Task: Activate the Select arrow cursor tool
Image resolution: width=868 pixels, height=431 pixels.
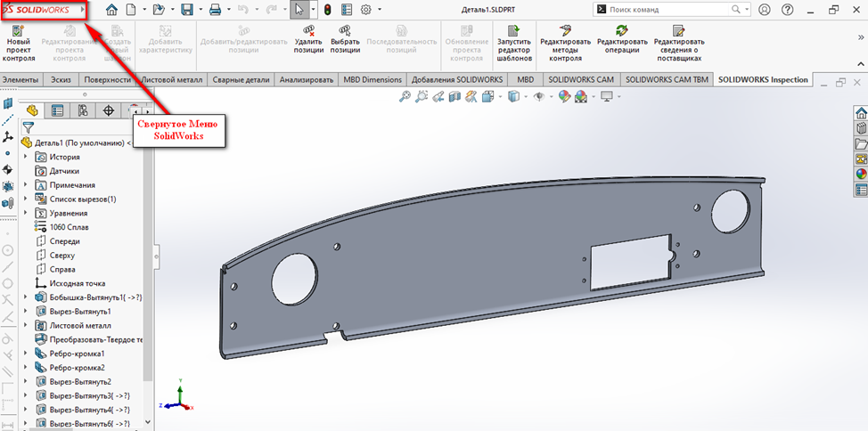Action: click(299, 10)
